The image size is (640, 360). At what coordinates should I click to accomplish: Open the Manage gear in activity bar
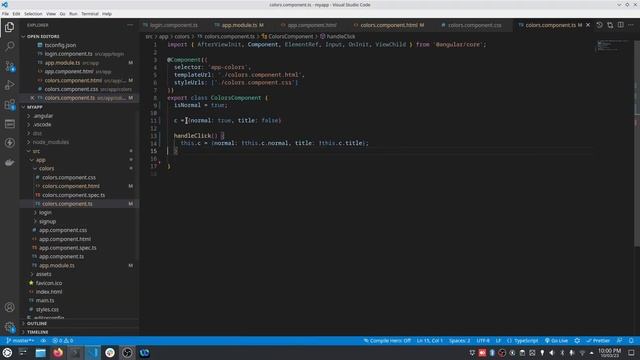coord(9,327)
